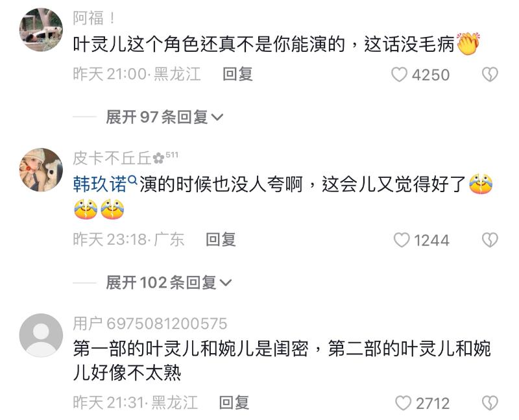Open default gray avatar of 用户6975081200575
Viewport: 519px width, 420px height.
click(41, 335)
